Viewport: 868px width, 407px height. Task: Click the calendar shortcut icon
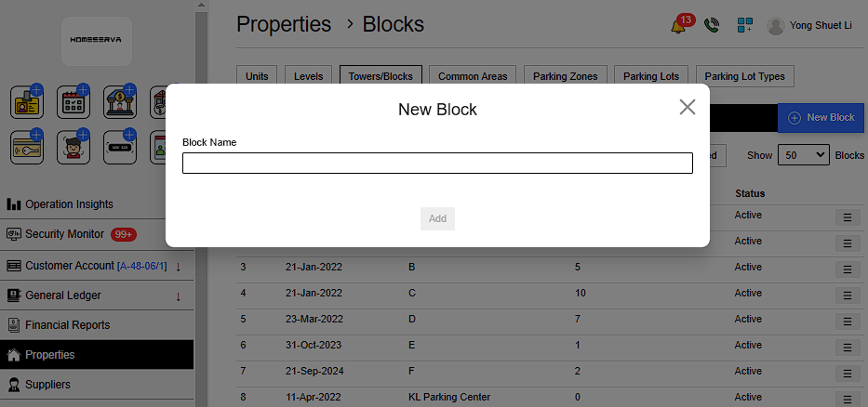(73, 101)
